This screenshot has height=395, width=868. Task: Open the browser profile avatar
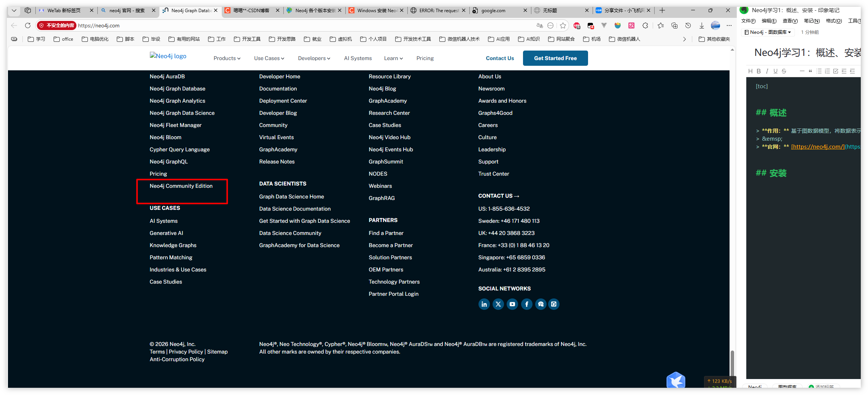click(x=715, y=25)
